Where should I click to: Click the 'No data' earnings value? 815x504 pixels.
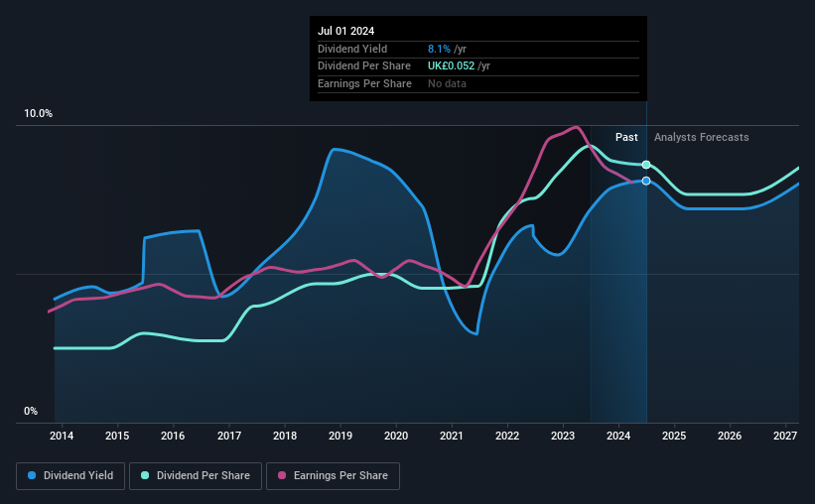click(447, 83)
